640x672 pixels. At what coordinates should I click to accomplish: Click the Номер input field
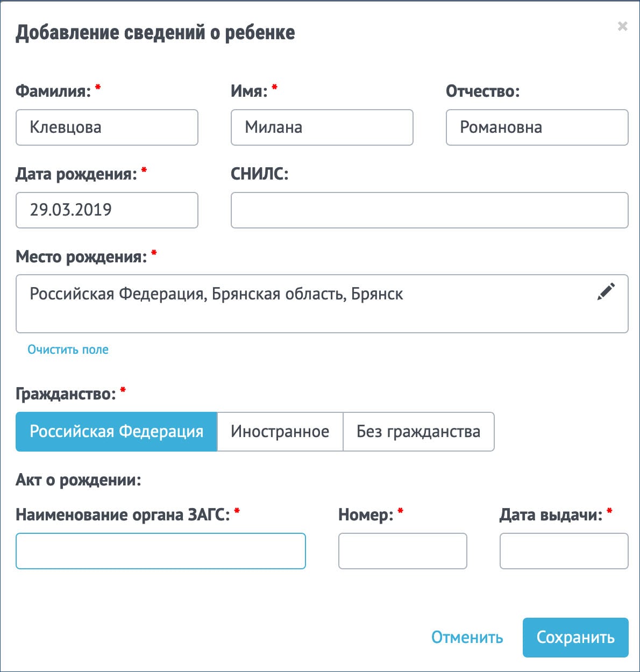click(402, 551)
